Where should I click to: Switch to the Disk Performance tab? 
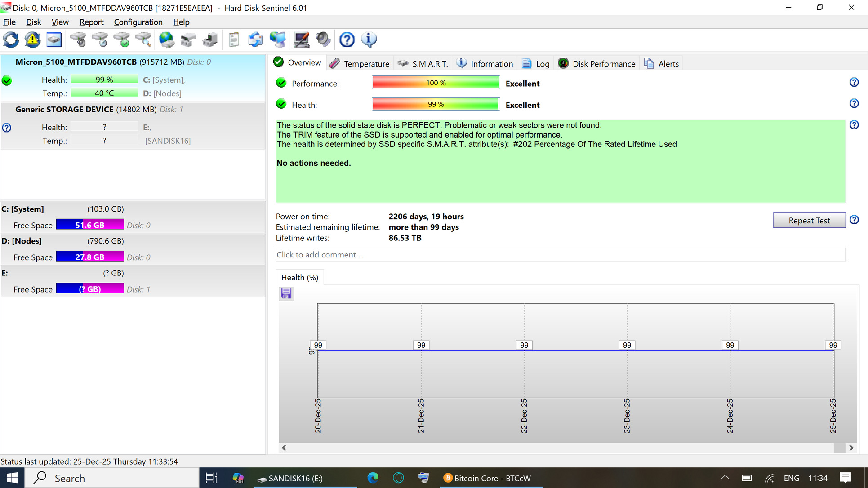pyautogui.click(x=597, y=64)
